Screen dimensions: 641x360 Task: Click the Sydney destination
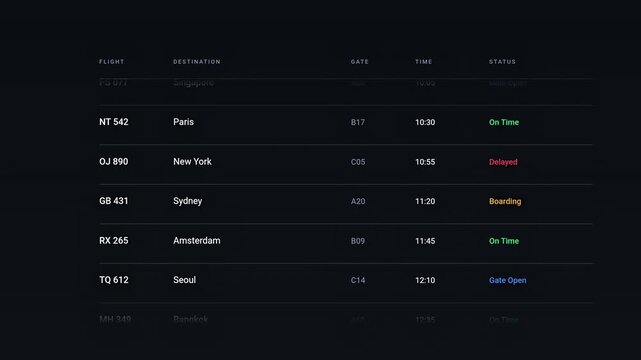[188, 201]
